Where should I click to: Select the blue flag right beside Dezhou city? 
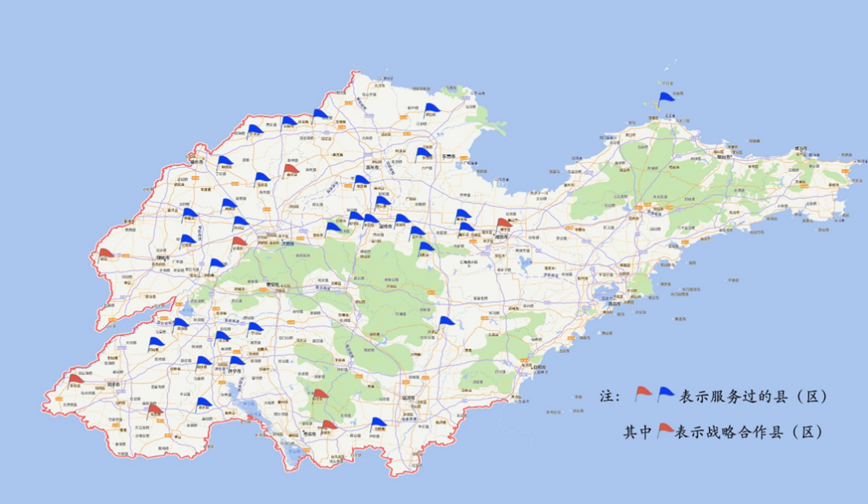click(x=225, y=161)
